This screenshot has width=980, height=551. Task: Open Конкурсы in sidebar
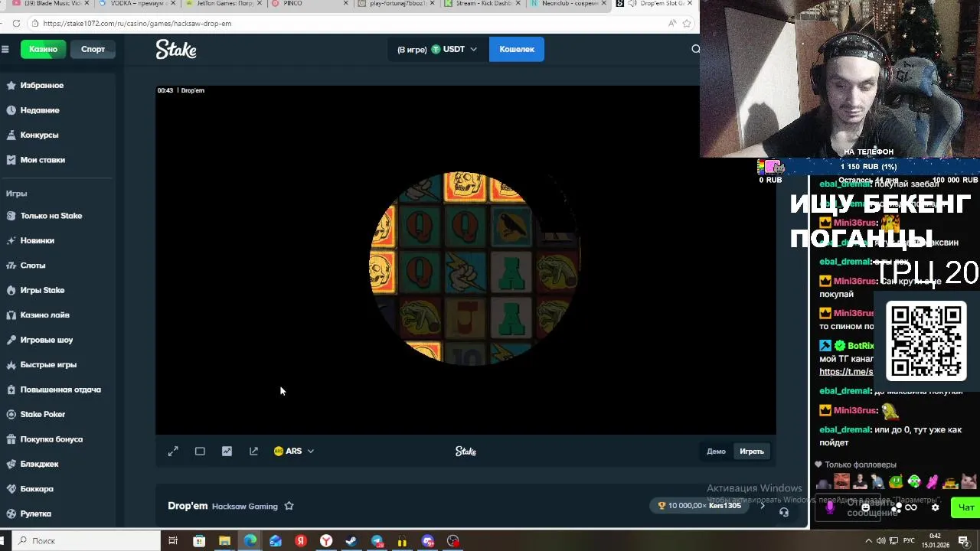coord(39,135)
